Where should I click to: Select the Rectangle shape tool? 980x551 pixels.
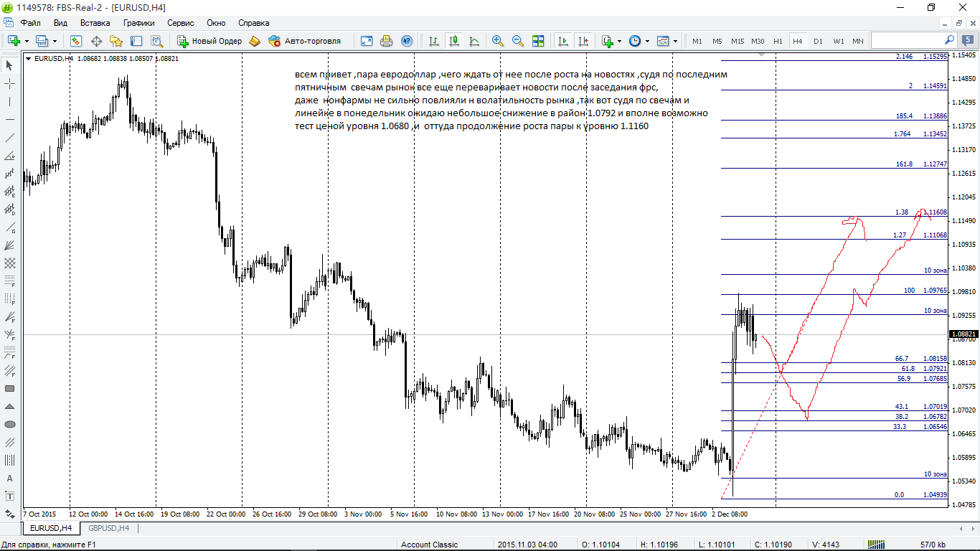tap(10, 389)
